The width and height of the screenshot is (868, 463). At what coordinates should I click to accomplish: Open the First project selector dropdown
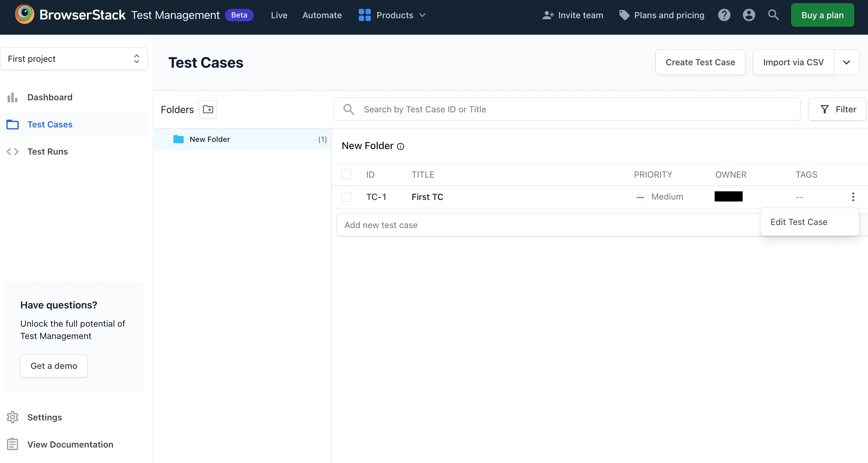(x=74, y=59)
